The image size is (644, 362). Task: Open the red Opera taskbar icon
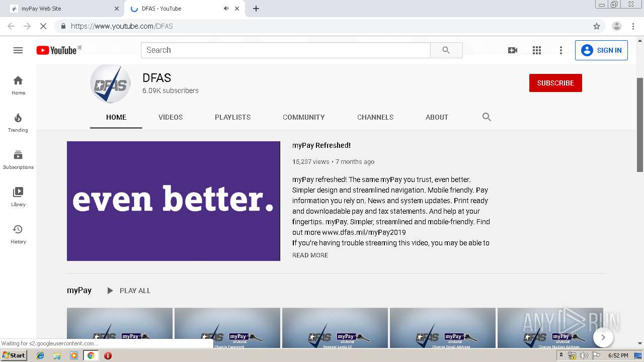pyautogui.click(x=108, y=355)
